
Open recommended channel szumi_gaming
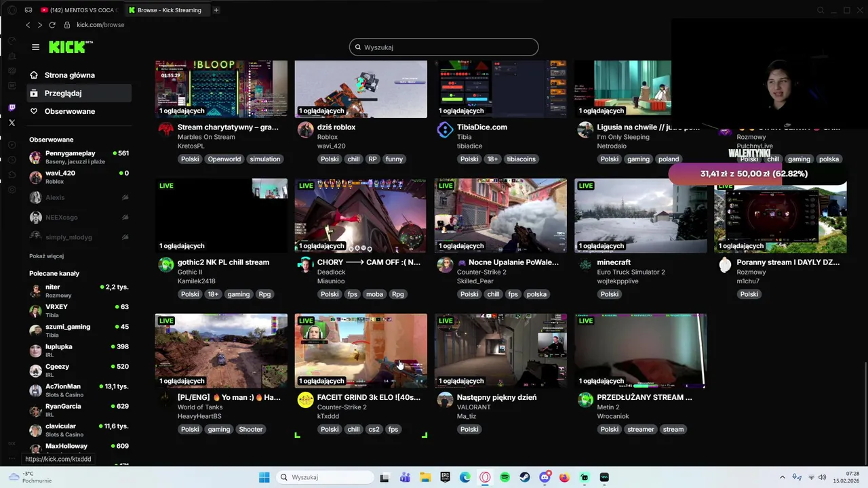79,330
